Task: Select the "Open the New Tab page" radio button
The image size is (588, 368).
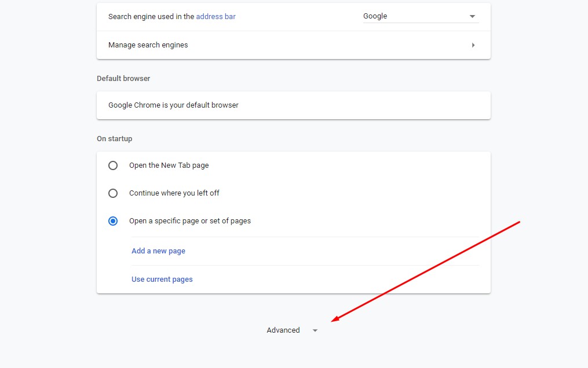Action: tap(113, 165)
